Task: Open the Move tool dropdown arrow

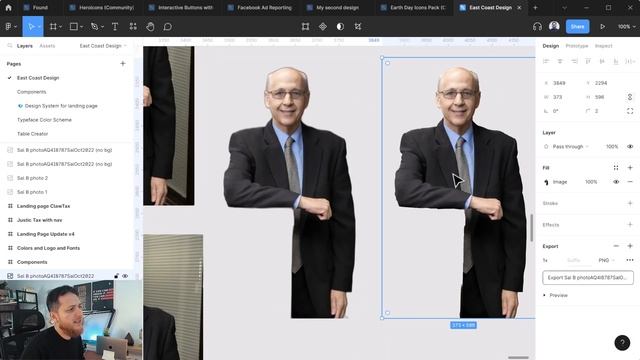Action: (40, 27)
